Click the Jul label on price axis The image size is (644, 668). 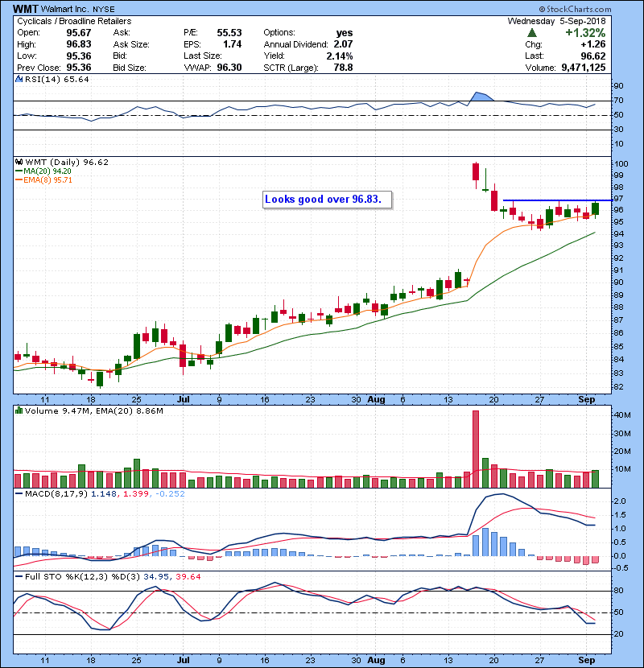(183, 399)
